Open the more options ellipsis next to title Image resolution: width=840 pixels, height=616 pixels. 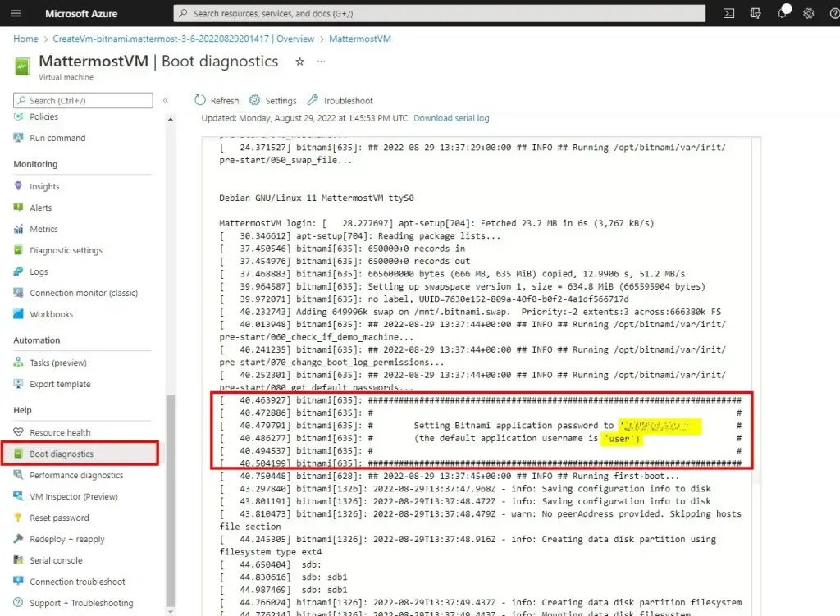coord(321,61)
